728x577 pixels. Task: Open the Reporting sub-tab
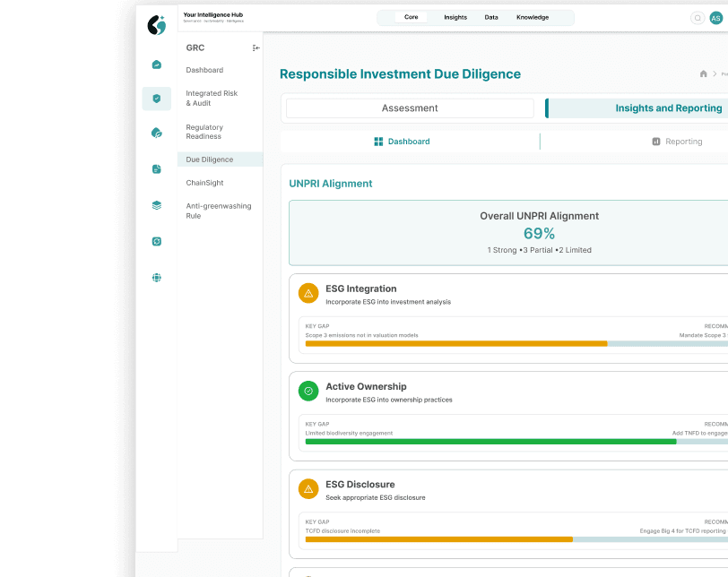pyautogui.click(x=677, y=142)
